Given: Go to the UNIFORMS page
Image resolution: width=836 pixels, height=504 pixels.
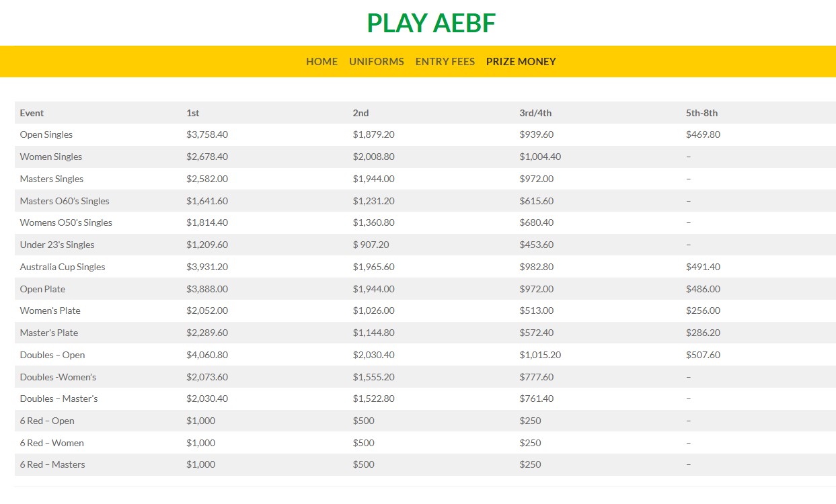Looking at the screenshot, I should pyautogui.click(x=377, y=62).
